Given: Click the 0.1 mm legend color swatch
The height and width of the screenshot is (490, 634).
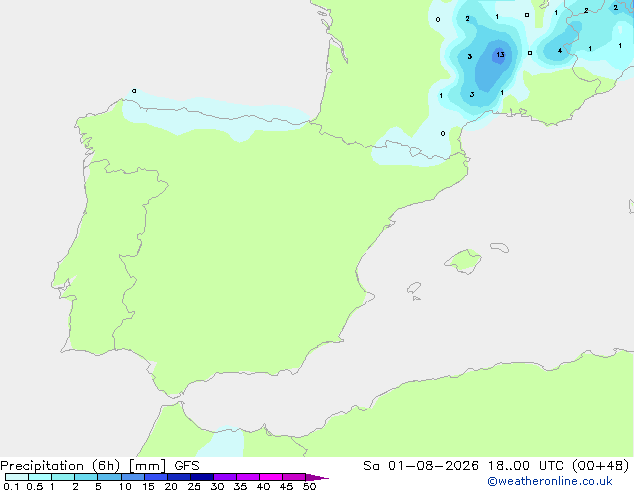Looking at the screenshot, I should 17,477.
